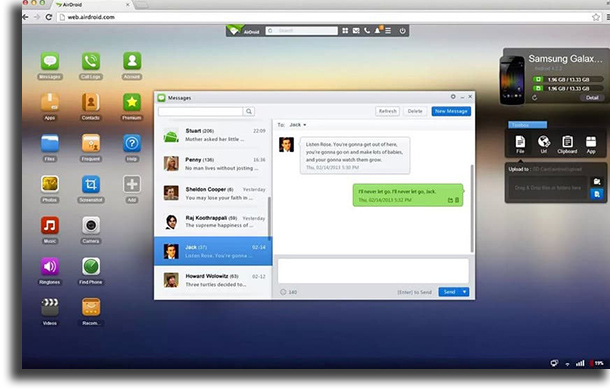Image resolution: width=610 pixels, height=390 pixels.
Task: Click the forward icon on green message bubble
Action: (x=450, y=200)
